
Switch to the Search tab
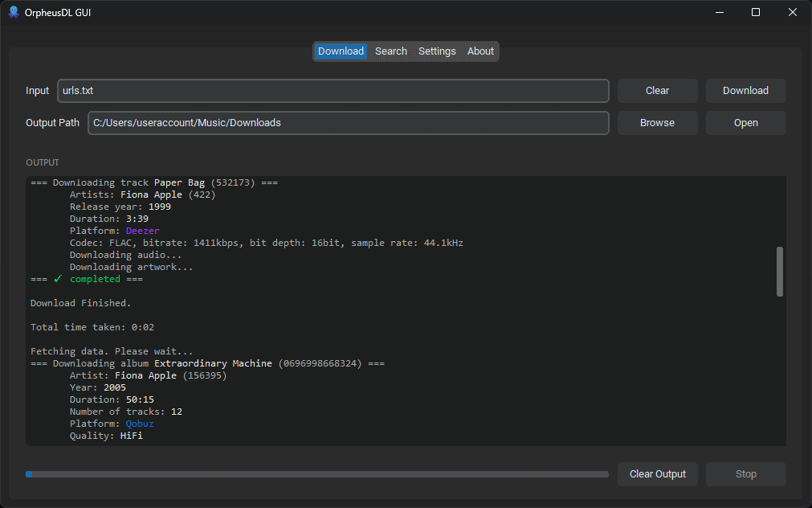pyautogui.click(x=391, y=51)
